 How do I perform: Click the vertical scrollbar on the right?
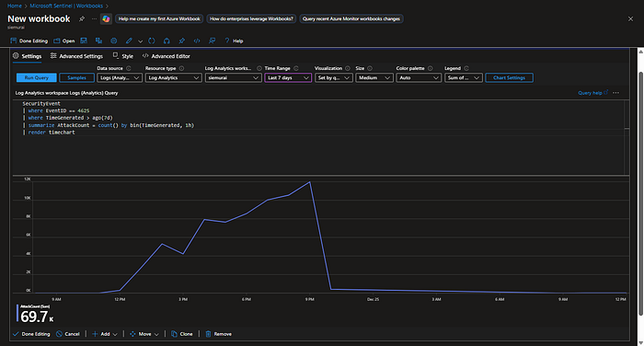[x=640, y=193]
